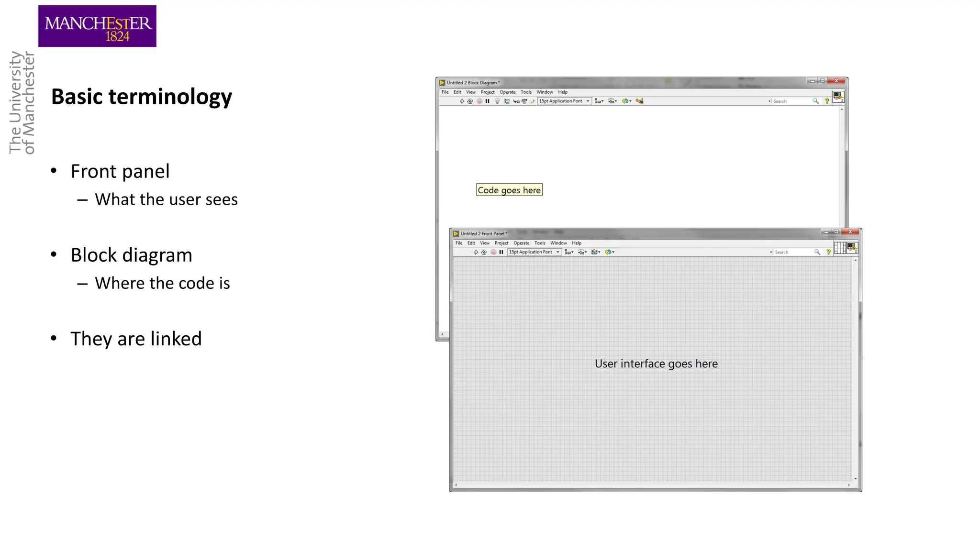Click Context Help question mark in Front Panel
This screenshot has width=980, height=551.
tap(828, 252)
